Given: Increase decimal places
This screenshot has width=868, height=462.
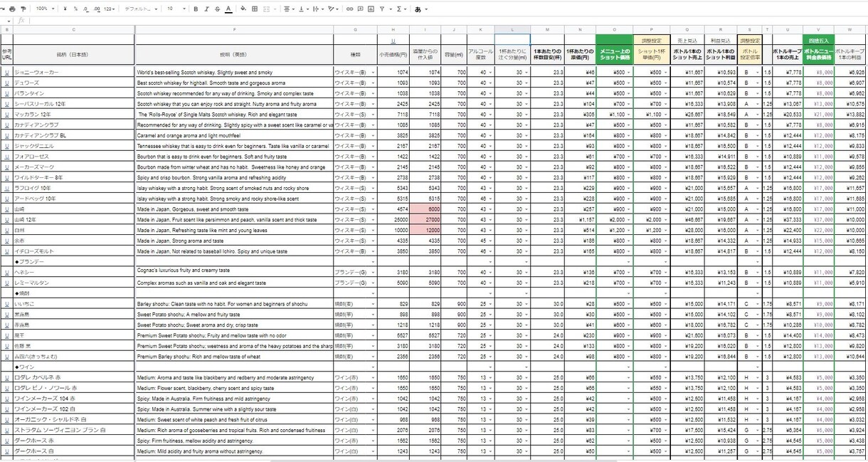Looking at the screenshot, I should click(97, 9).
